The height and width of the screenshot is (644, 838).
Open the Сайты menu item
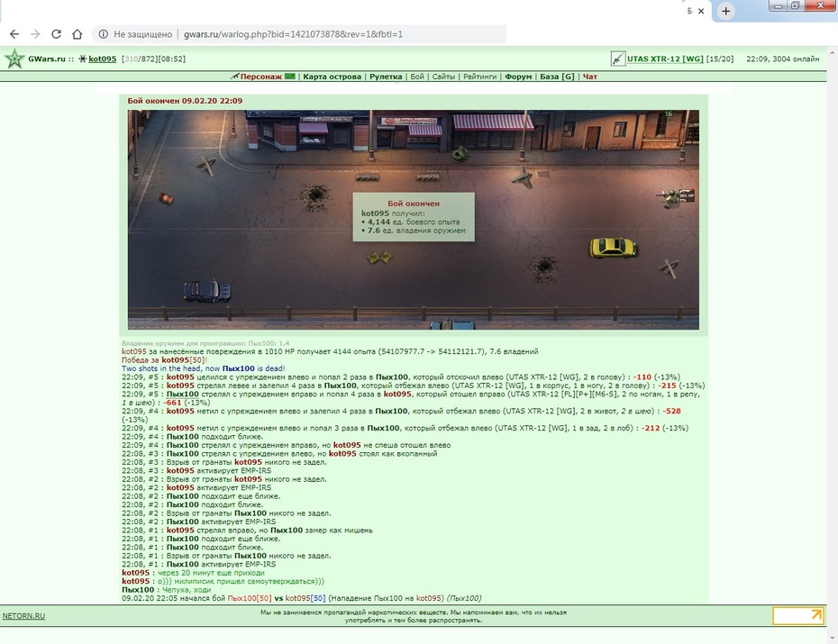coord(443,77)
